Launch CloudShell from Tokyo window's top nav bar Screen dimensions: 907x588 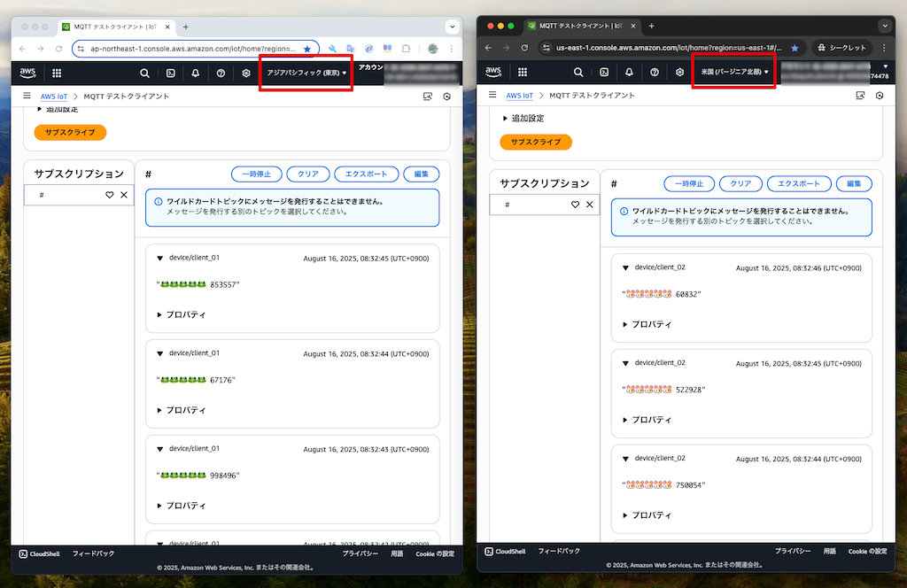pyautogui.click(x=171, y=73)
